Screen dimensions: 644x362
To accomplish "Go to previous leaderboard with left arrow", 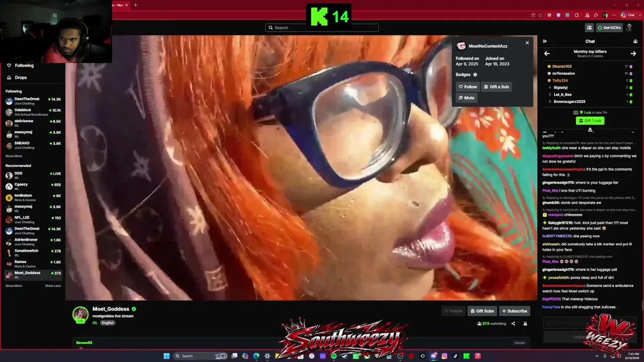I will 547,54.
